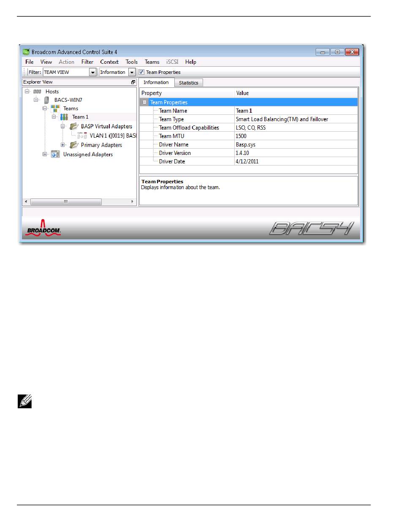
Task: Open the Information view dropdown in toolbar
Action: [x=132, y=72]
